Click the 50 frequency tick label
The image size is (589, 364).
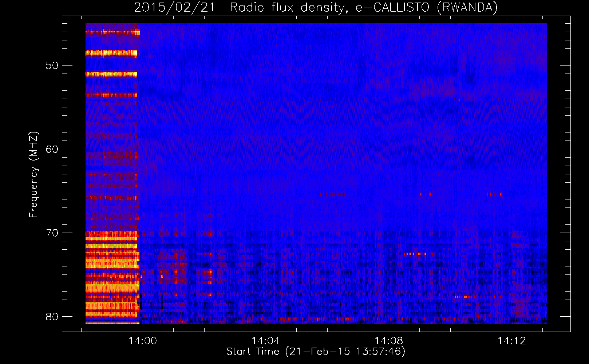tap(52, 66)
